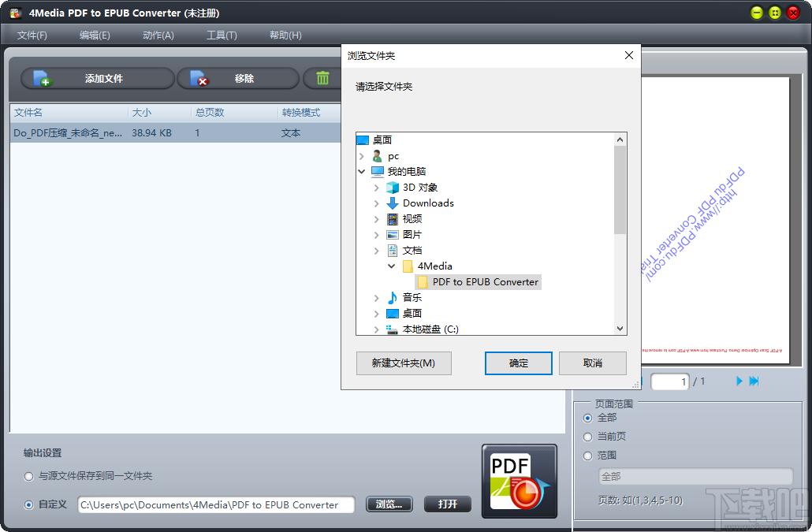Image resolution: width=812 pixels, height=532 pixels.
Task: Click the page range 全部 text field
Action: (x=695, y=477)
